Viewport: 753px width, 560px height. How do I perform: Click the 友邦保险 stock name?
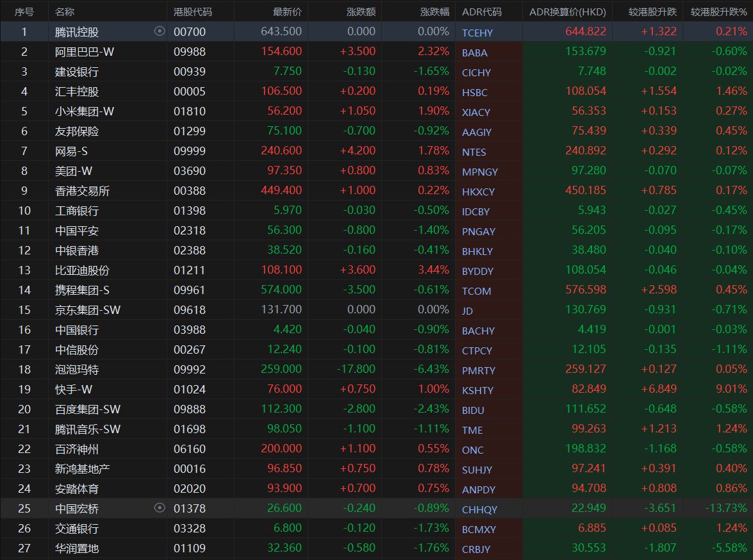pyautogui.click(x=77, y=131)
